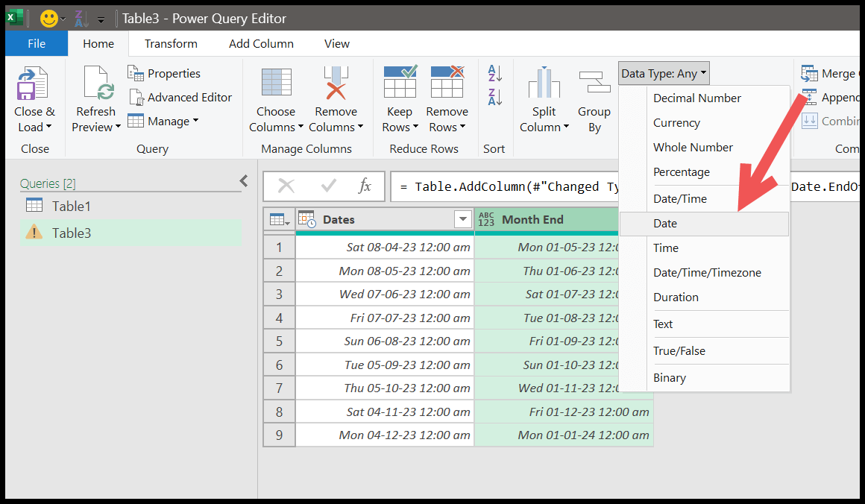
Task: Click the Remove Rows icon
Action: pos(447,81)
